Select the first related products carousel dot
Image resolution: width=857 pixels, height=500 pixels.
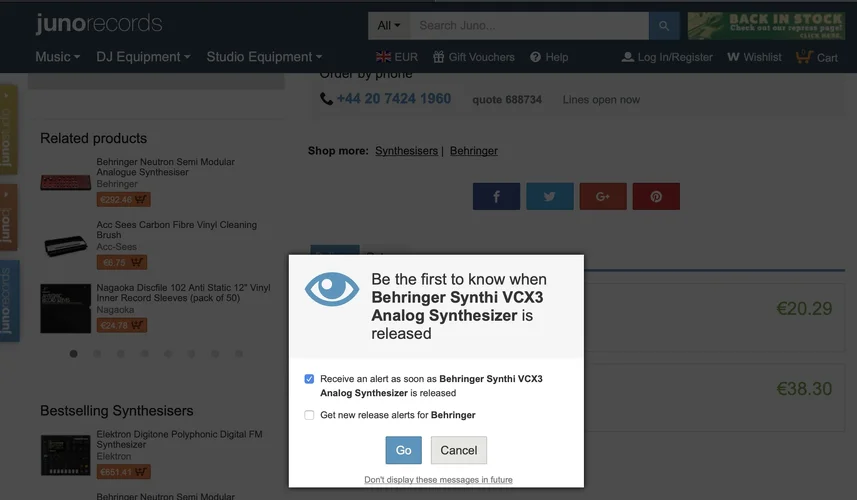coord(73,354)
